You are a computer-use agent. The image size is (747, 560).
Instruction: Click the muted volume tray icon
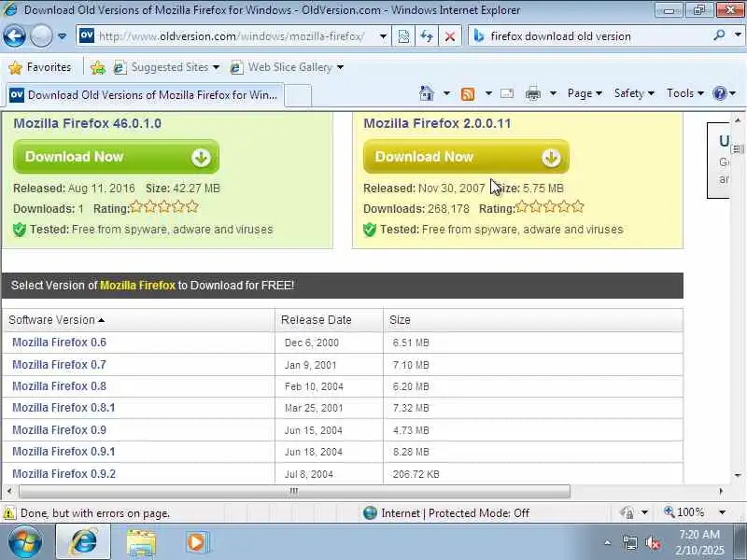tap(652, 543)
